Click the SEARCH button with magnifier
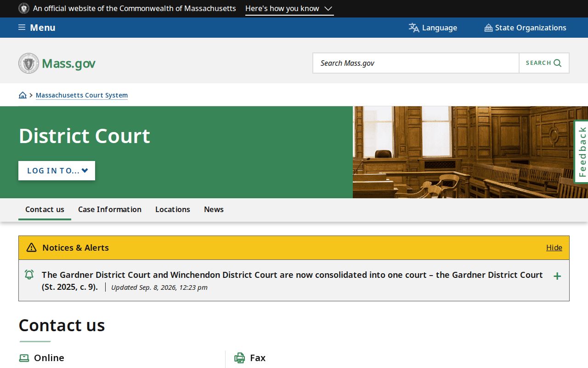The image size is (588, 368). point(544,63)
